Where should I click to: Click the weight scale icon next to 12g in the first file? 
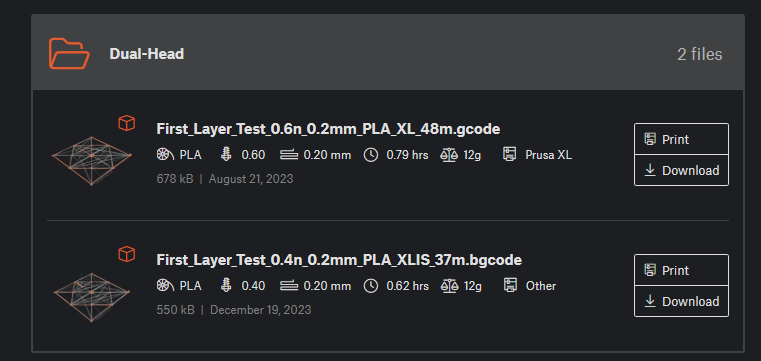point(449,155)
